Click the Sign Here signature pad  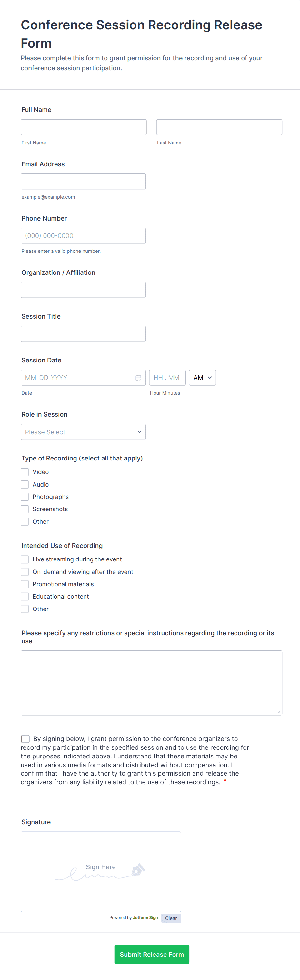tap(101, 871)
